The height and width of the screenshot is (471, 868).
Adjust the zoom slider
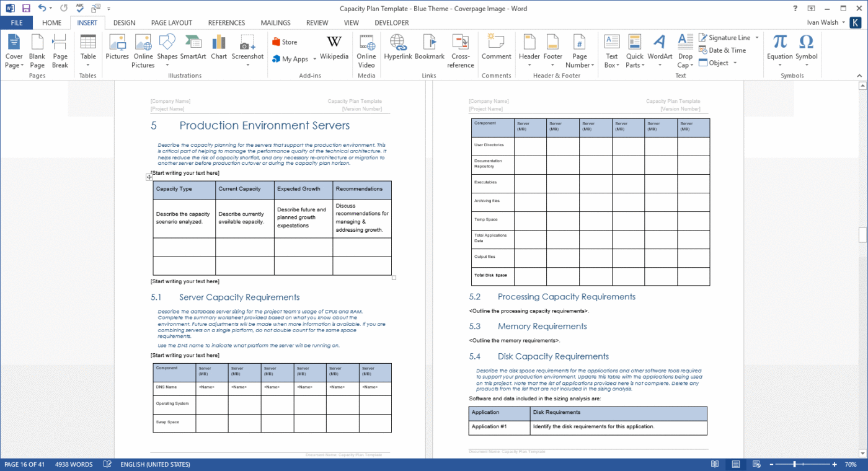point(795,464)
